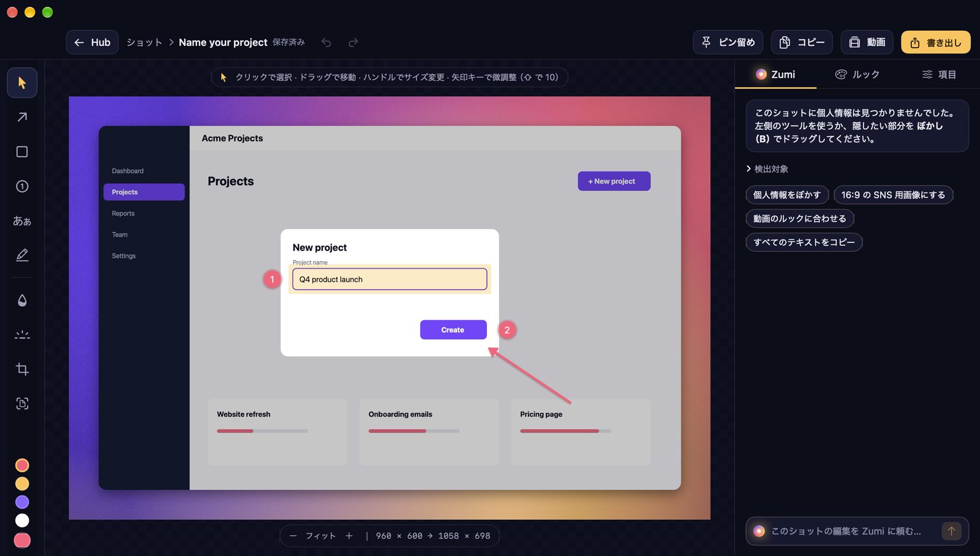This screenshot has height=556, width=980.
Task: Expand the 検出対象 section
Action: pyautogui.click(x=767, y=169)
